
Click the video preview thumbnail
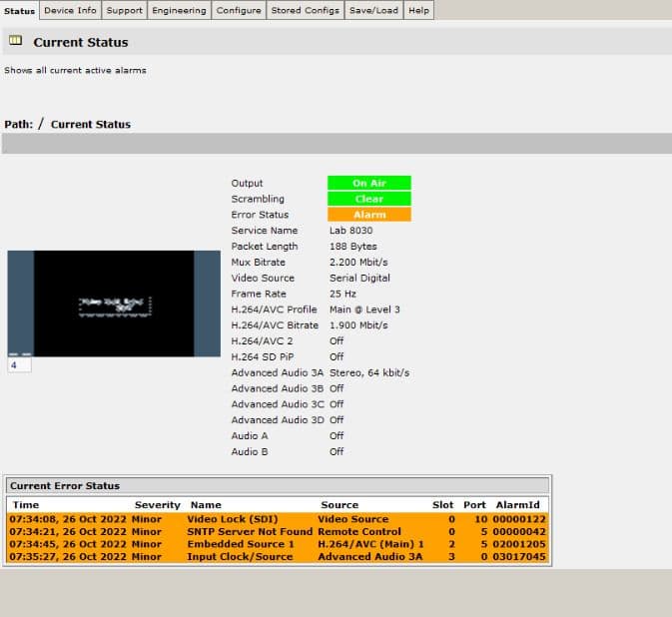pyautogui.click(x=114, y=304)
